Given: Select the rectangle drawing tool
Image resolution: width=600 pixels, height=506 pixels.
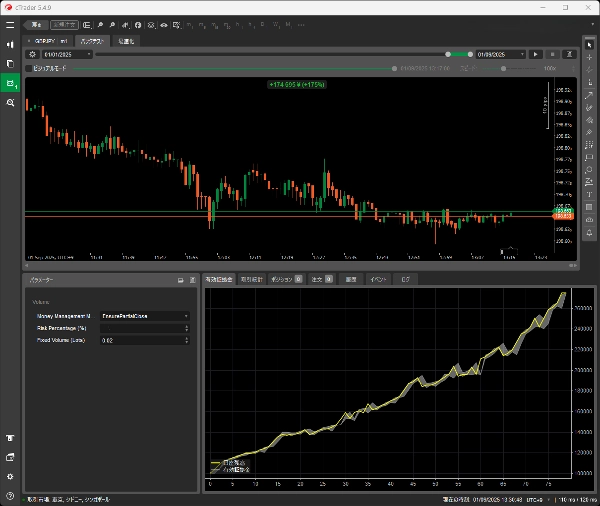Looking at the screenshot, I should [589, 157].
